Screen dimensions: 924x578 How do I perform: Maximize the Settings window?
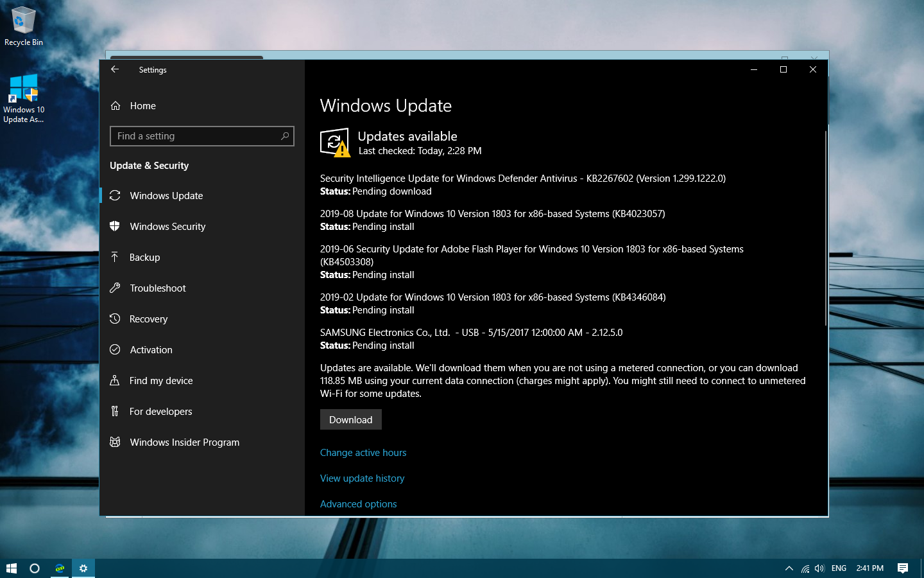click(783, 69)
